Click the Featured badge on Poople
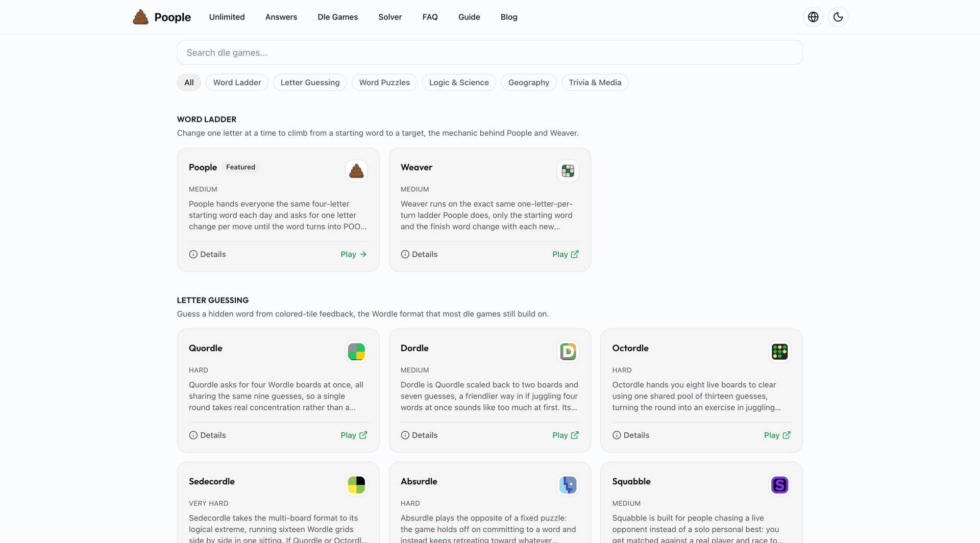The width and height of the screenshot is (980, 543). click(240, 167)
